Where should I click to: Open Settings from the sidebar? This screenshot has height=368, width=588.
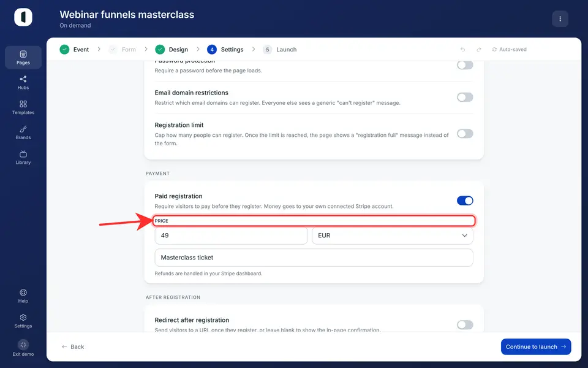[x=23, y=321]
